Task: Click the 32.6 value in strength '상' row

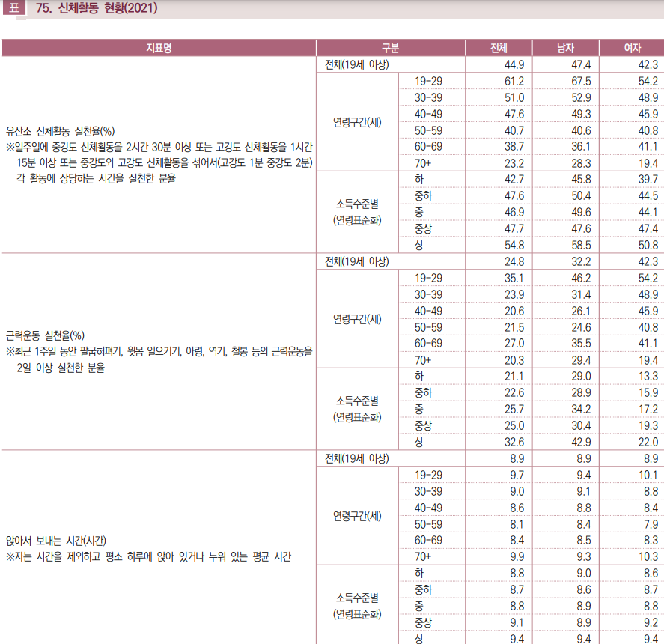Action: 514,443
